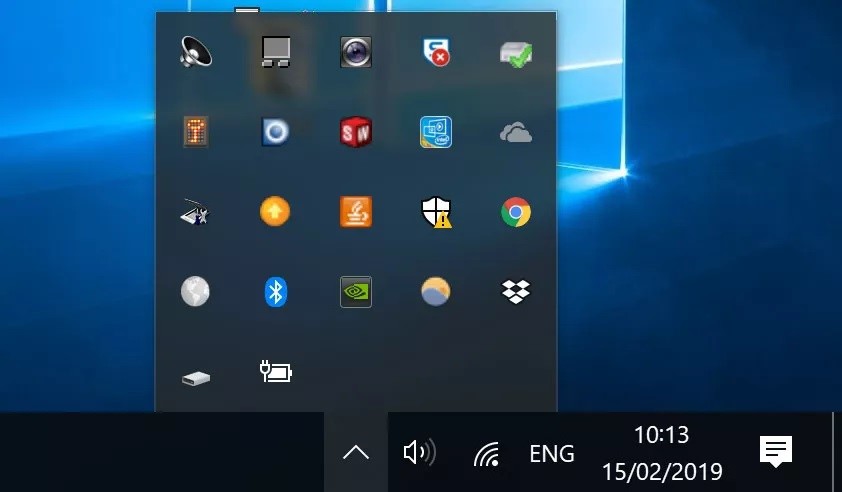This screenshot has width=842, height=492.
Task: Click the orange up-arrow tray icon
Action: (275, 211)
